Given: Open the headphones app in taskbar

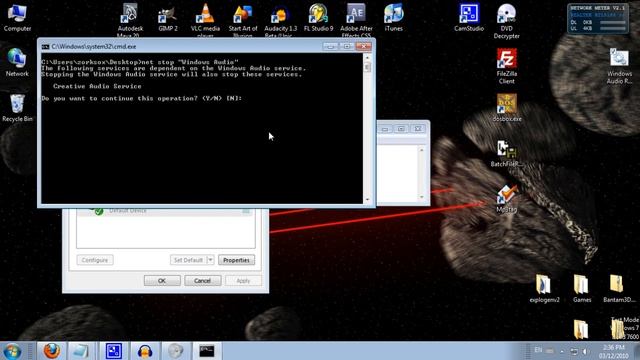Looking at the screenshot, I should [144, 351].
